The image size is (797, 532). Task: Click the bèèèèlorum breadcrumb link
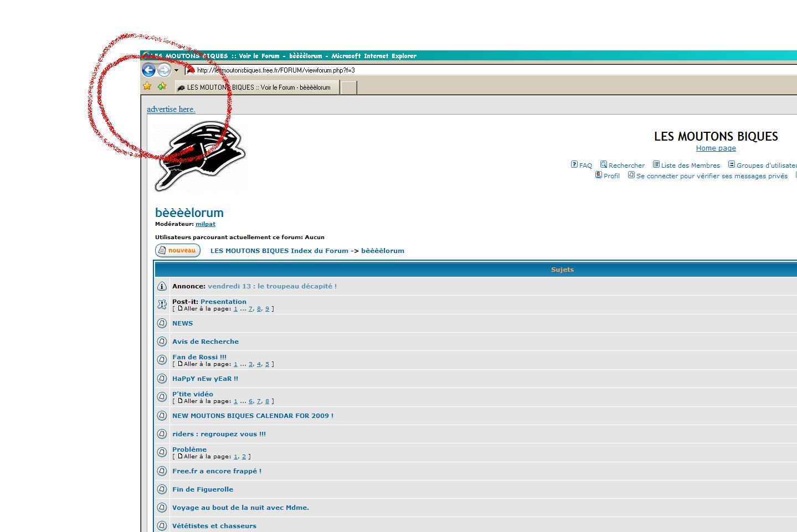pos(383,251)
